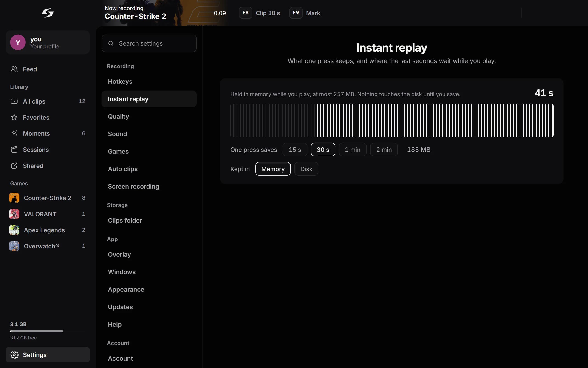Click the search magnifier icon
The width and height of the screenshot is (588, 368).
[x=111, y=43]
